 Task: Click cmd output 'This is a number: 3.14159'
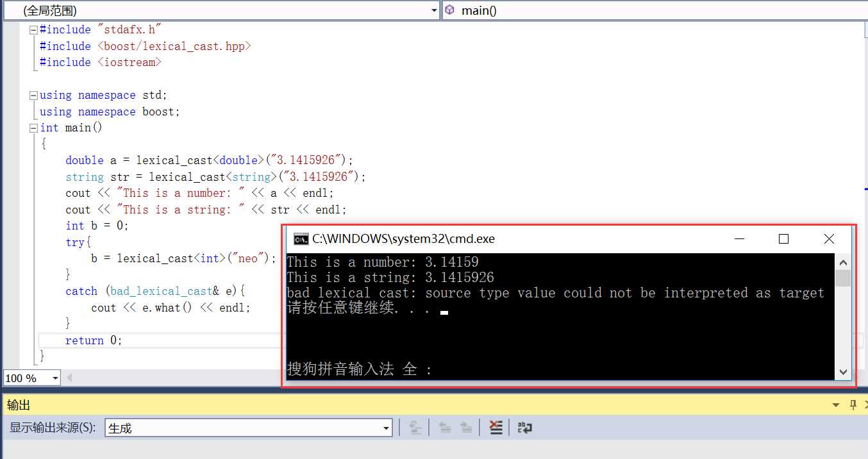coord(383,262)
